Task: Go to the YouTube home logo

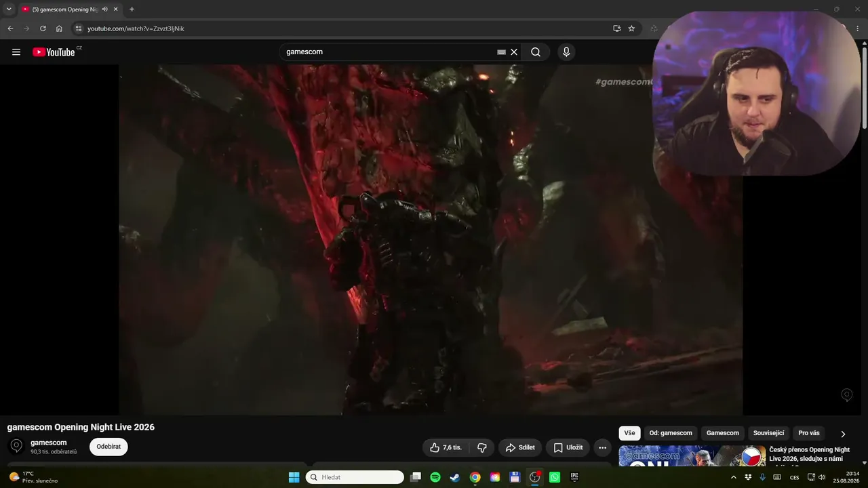Action: click(x=54, y=52)
